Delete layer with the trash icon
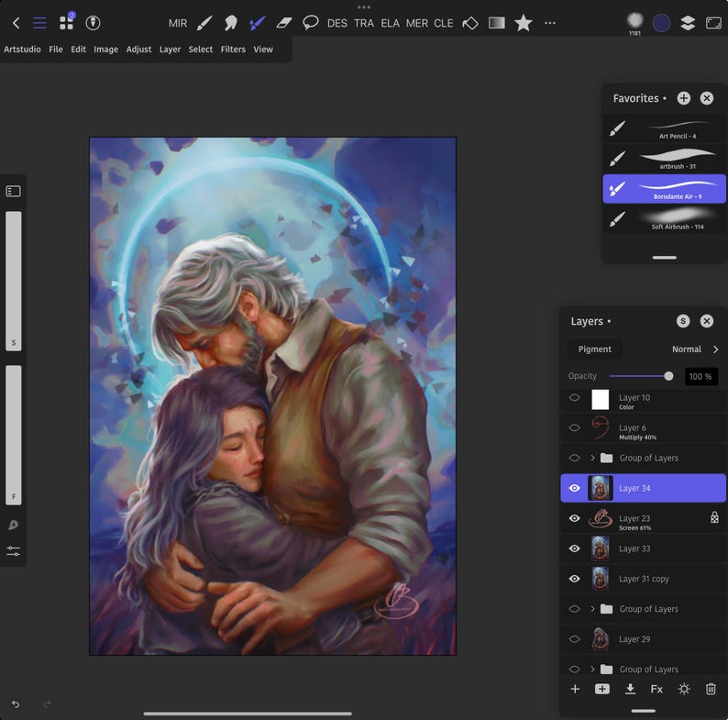This screenshot has width=728, height=720. [x=711, y=689]
